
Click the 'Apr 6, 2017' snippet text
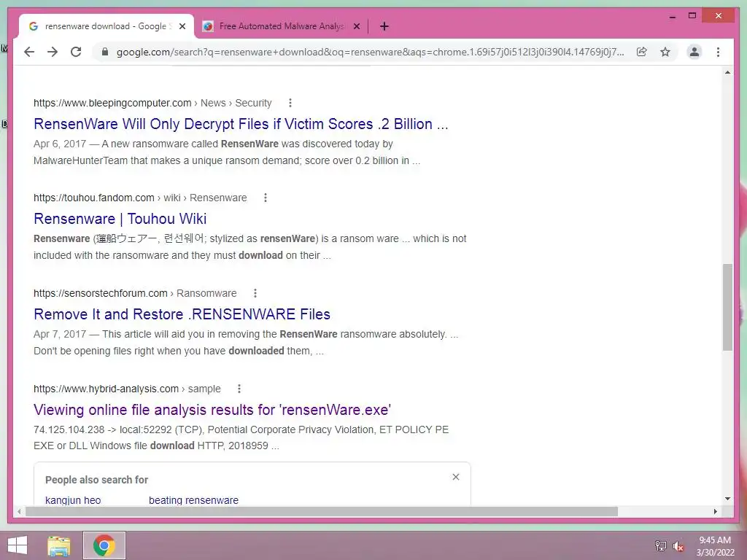pos(60,144)
